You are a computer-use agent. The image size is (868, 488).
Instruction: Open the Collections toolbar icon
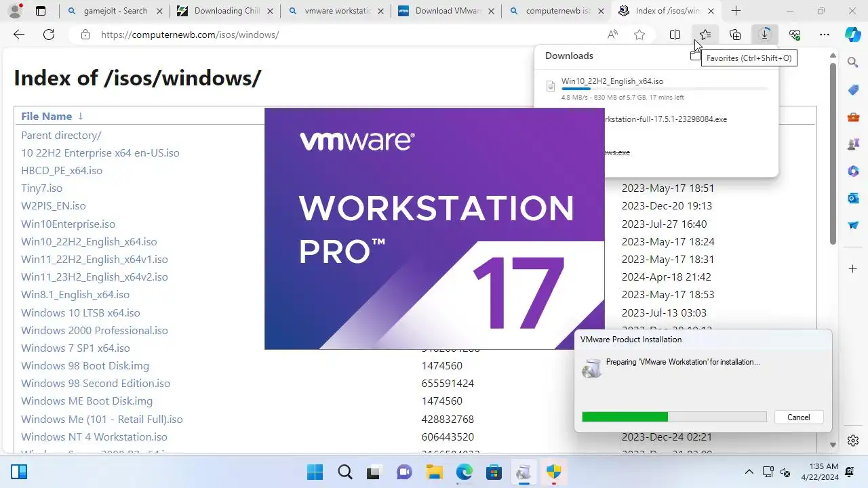(x=735, y=35)
